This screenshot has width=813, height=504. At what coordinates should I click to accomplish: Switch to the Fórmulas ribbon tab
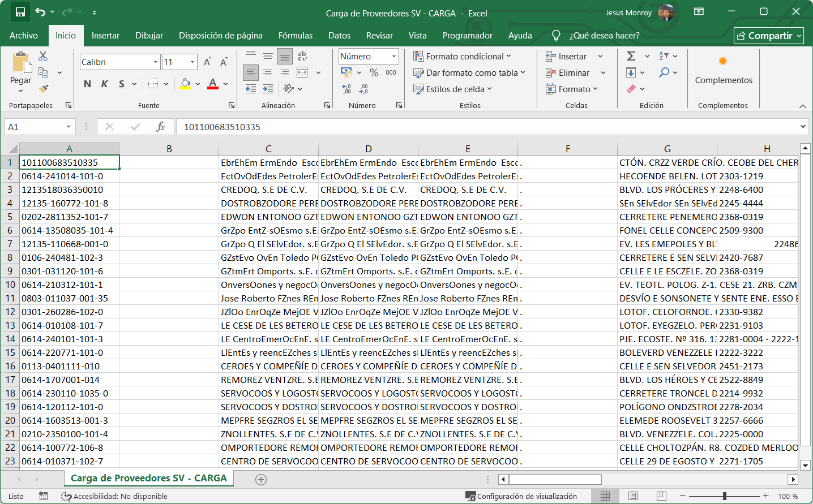point(295,35)
